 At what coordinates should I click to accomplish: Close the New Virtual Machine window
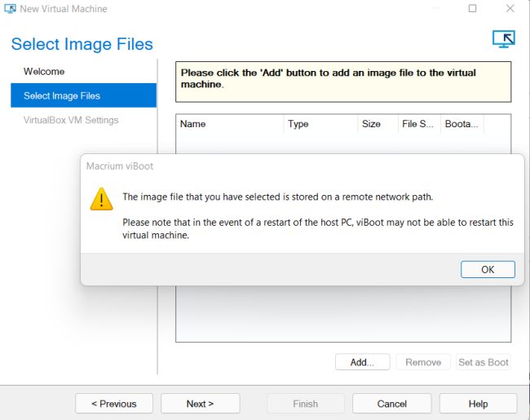tap(510, 9)
